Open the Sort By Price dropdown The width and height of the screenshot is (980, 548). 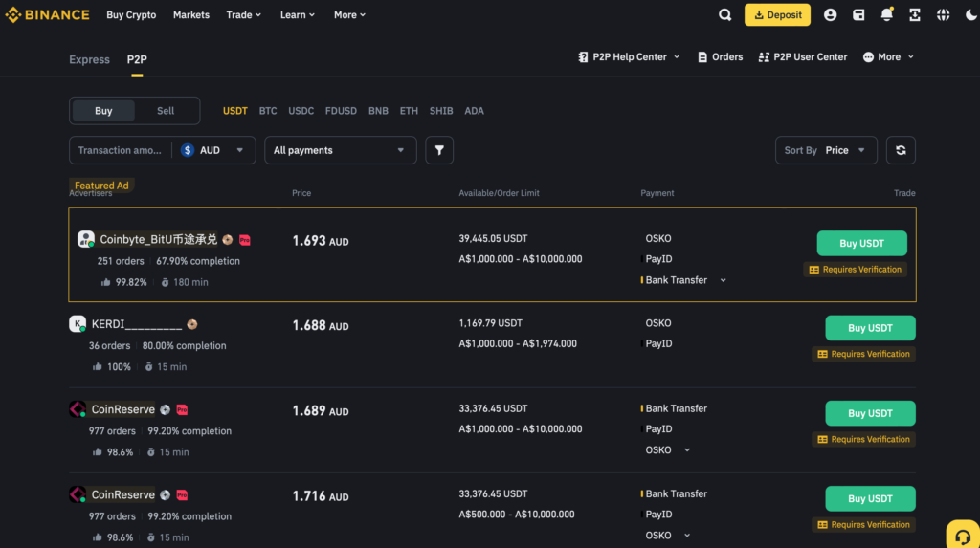(x=826, y=150)
